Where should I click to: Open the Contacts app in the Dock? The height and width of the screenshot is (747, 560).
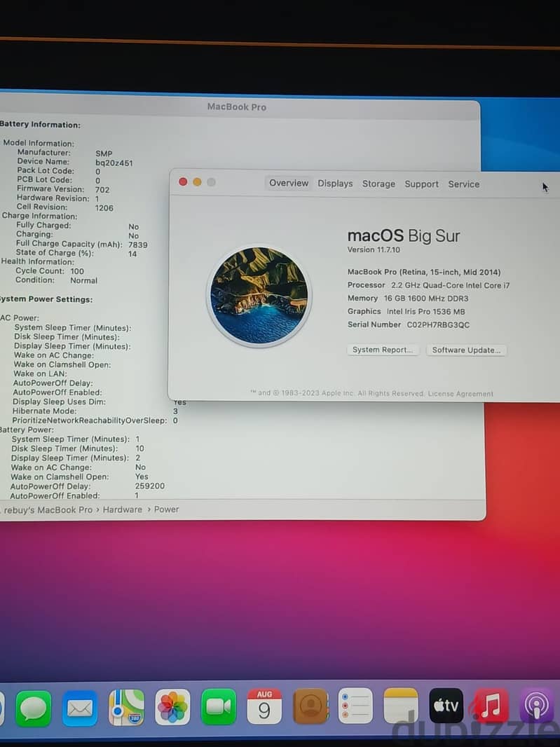[310, 706]
